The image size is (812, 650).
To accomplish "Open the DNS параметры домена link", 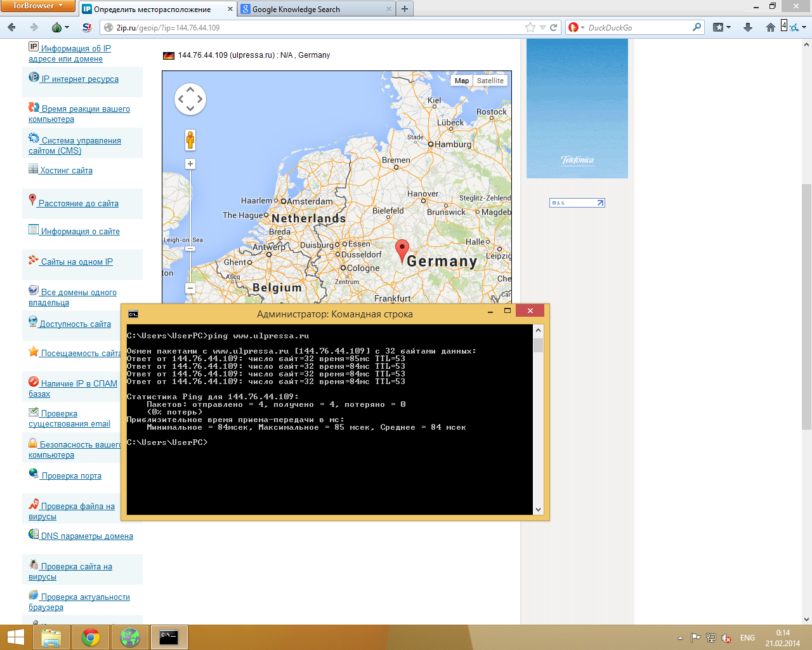I will point(87,536).
